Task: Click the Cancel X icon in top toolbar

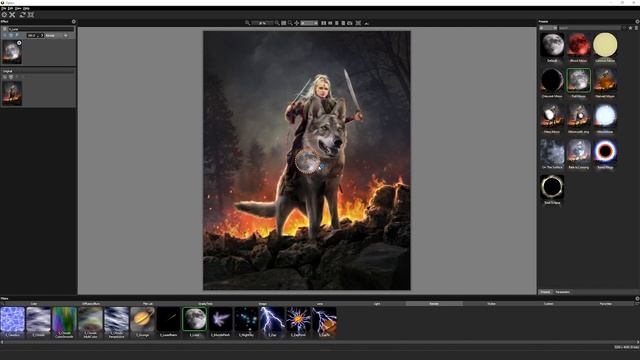Action: pyautogui.click(x=12, y=15)
